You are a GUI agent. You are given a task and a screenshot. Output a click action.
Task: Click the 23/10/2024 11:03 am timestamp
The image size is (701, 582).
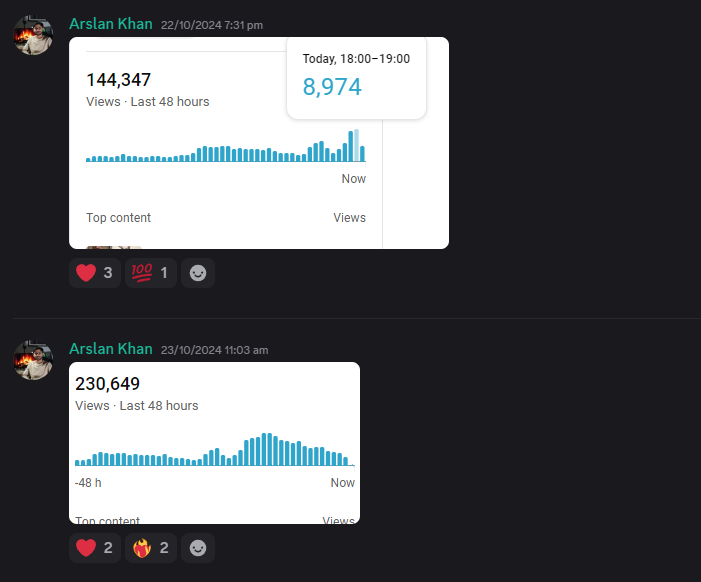215,350
